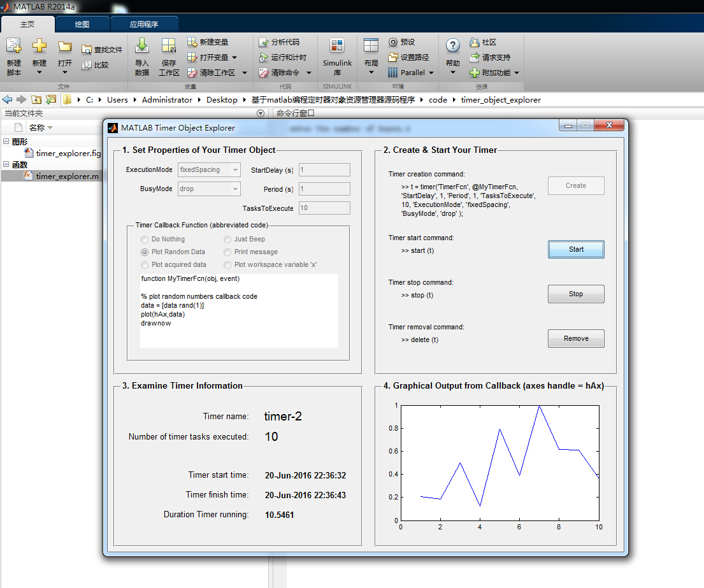The image size is (704, 588).
Task: Click the 导入数据 (Import Data) icon
Action: [x=142, y=46]
